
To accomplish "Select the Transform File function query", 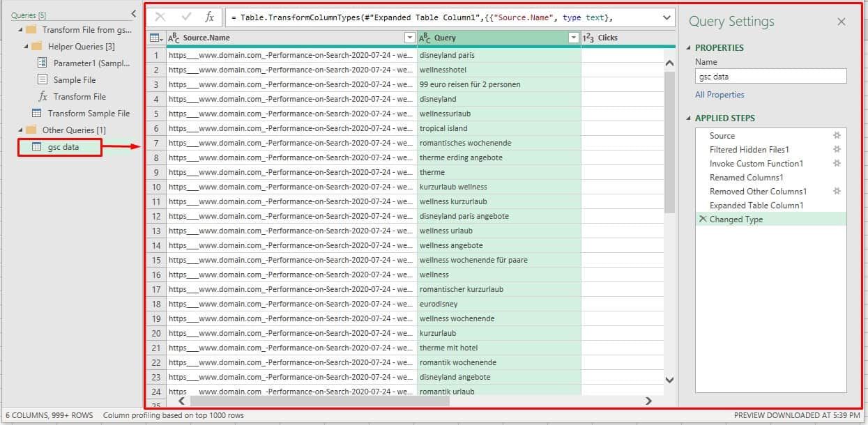I will [71, 97].
